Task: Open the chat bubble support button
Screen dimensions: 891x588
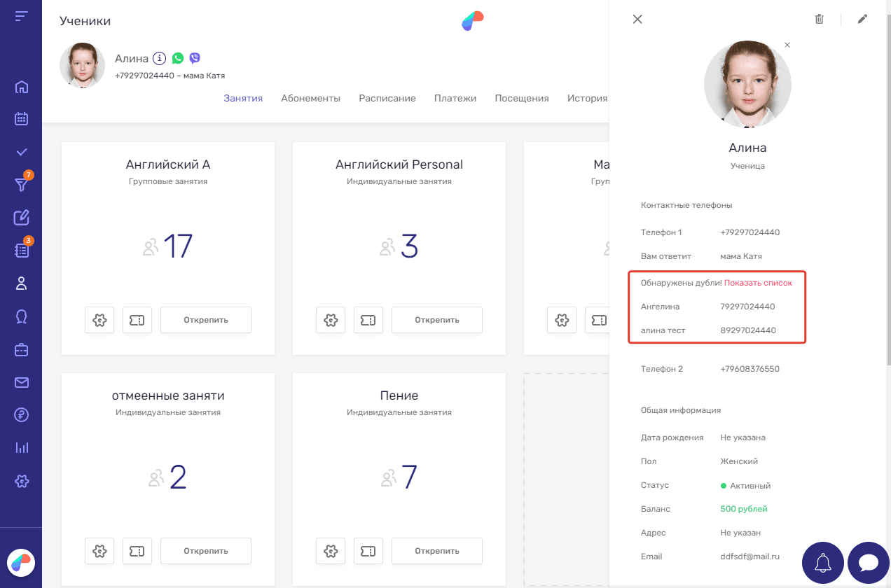Action: click(x=869, y=563)
